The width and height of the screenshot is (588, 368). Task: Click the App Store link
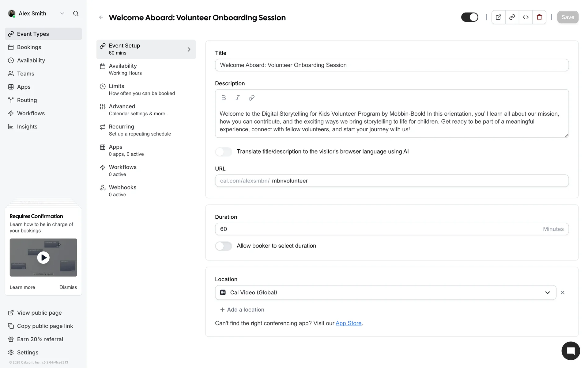coord(349,323)
